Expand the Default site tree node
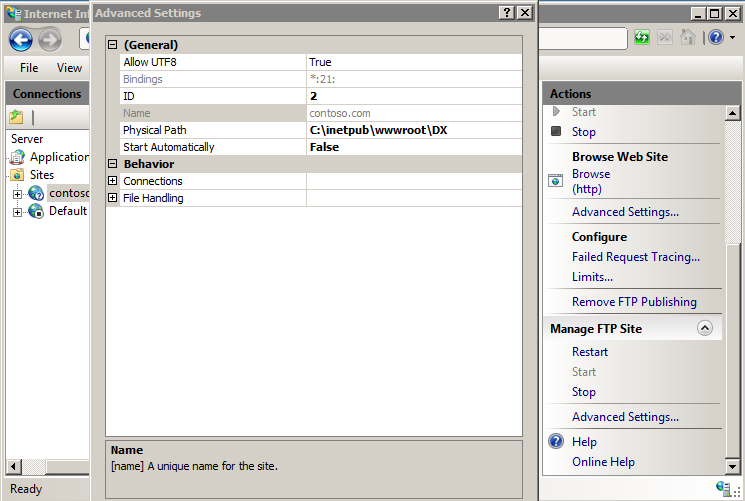Image resolution: width=745 pixels, height=501 pixels. (x=18, y=212)
